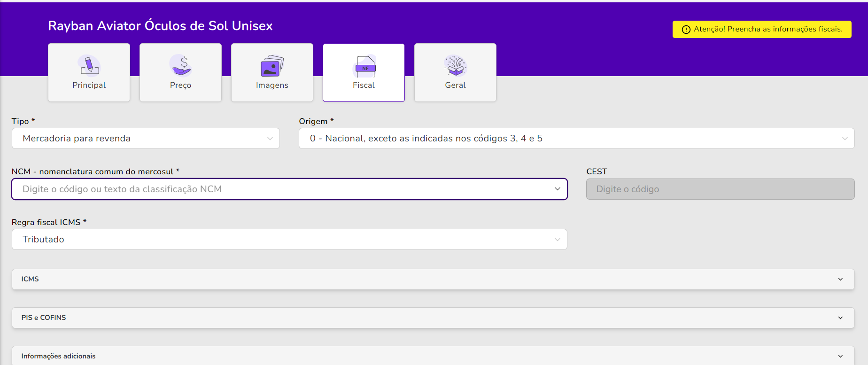Click the 'Origem *' label
Image resolution: width=868 pixels, height=365 pixels.
click(x=316, y=121)
